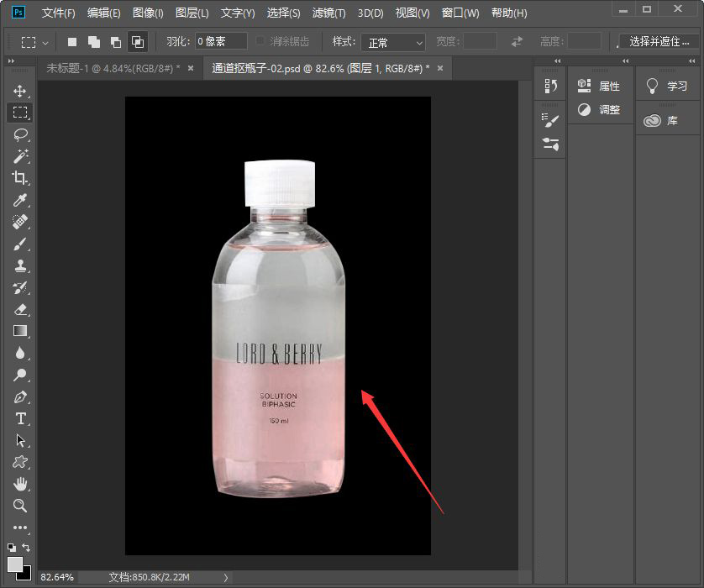This screenshot has width=704, height=588.
Task: Open the History panel icon
Action: (x=550, y=86)
